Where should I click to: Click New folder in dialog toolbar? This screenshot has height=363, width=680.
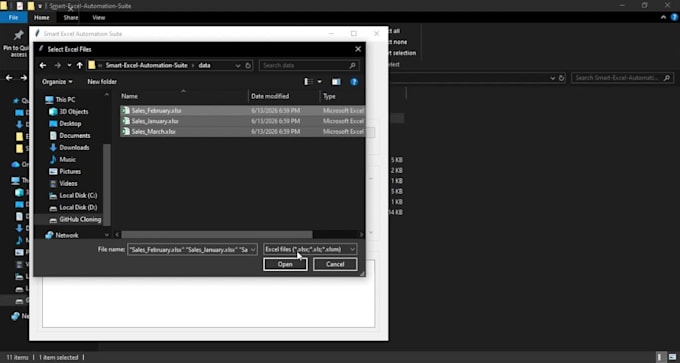102,82
